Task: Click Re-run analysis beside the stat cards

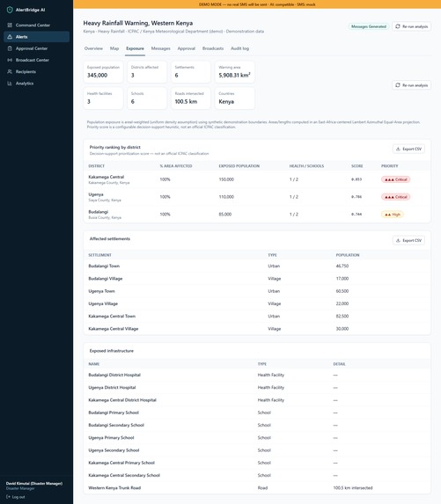Action: click(x=411, y=85)
